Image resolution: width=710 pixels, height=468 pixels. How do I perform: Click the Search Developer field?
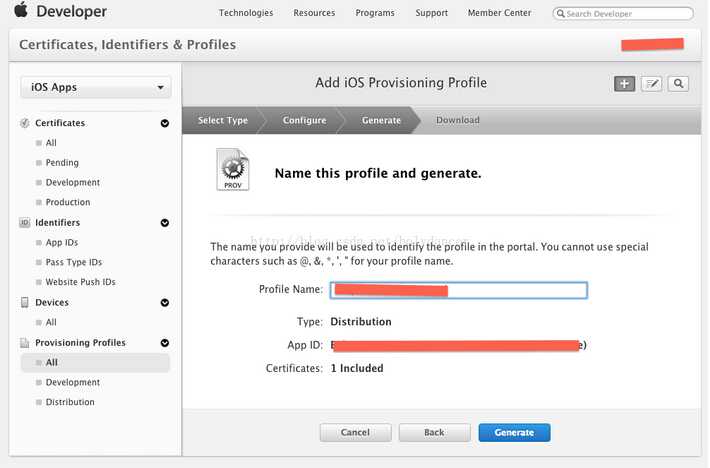pyautogui.click(x=623, y=14)
